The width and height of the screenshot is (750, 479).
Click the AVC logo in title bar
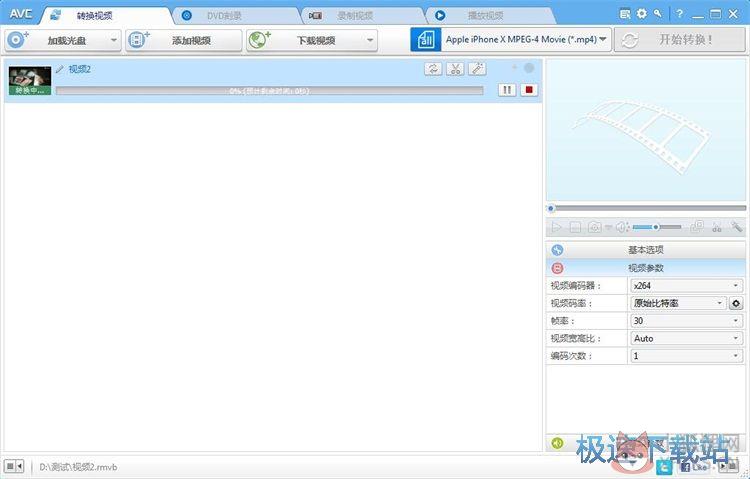[21, 14]
